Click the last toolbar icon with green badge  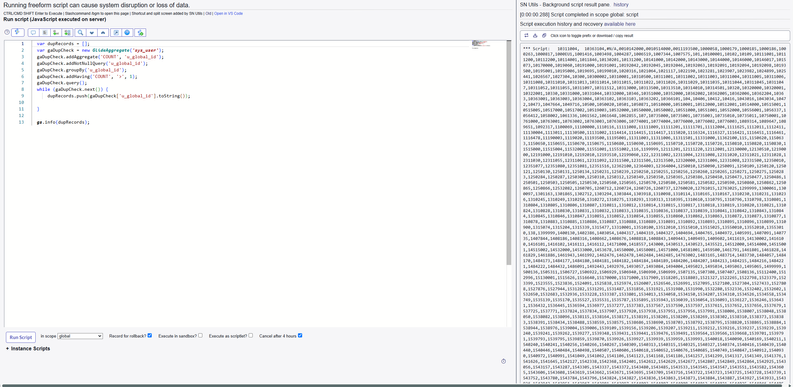point(140,32)
